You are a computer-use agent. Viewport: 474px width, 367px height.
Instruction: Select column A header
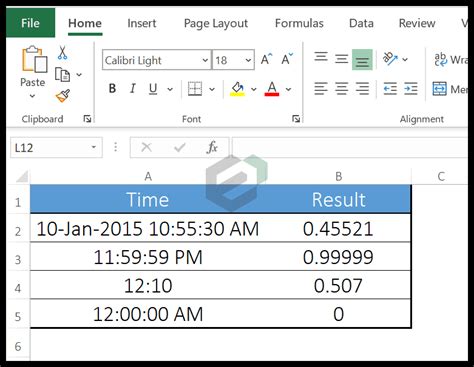[148, 176]
